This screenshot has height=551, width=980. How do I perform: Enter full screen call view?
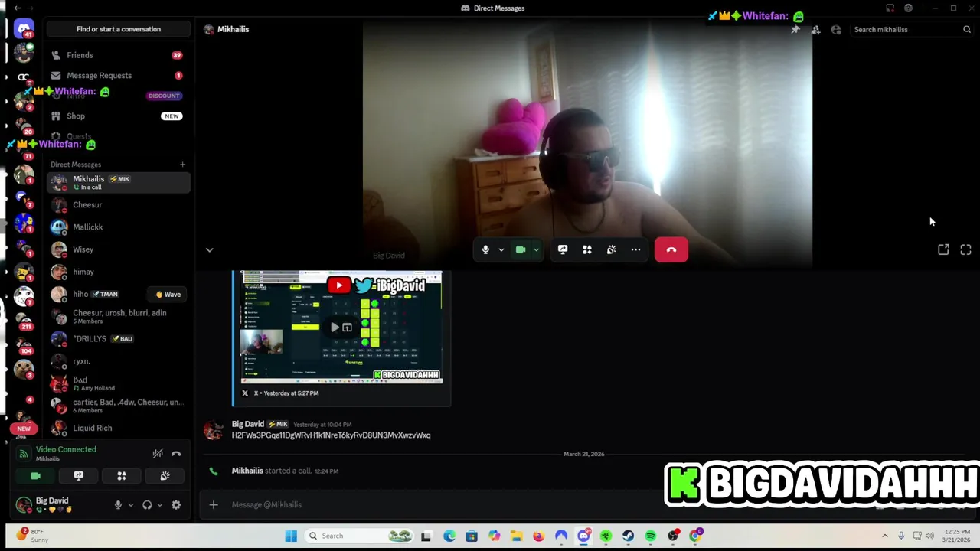point(965,249)
